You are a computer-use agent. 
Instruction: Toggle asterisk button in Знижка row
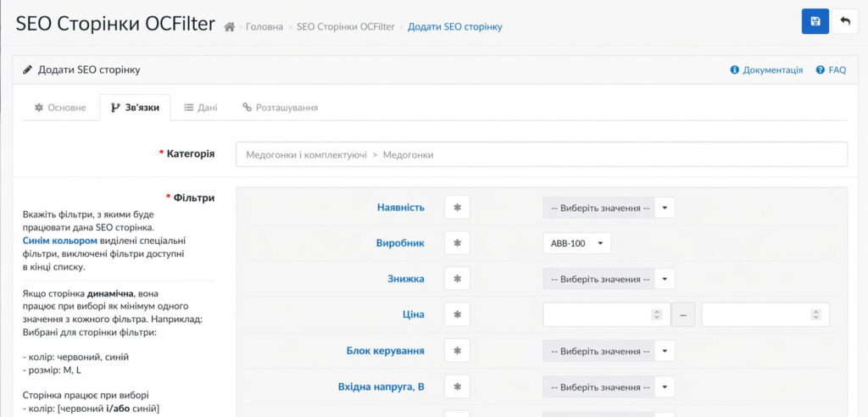tap(457, 279)
